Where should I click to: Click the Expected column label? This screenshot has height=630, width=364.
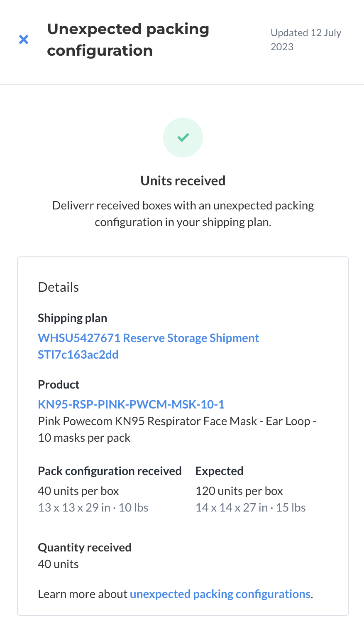click(220, 471)
